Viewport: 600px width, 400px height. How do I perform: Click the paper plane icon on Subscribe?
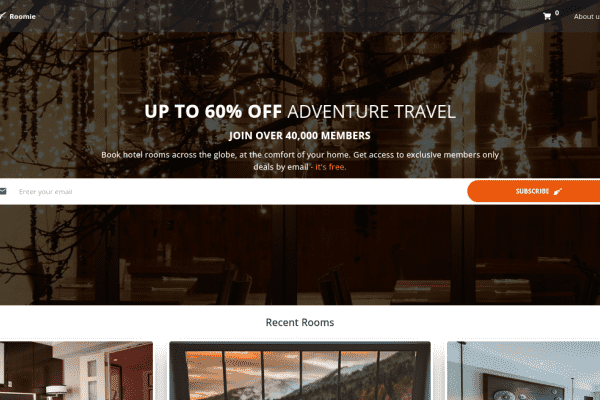coord(558,191)
